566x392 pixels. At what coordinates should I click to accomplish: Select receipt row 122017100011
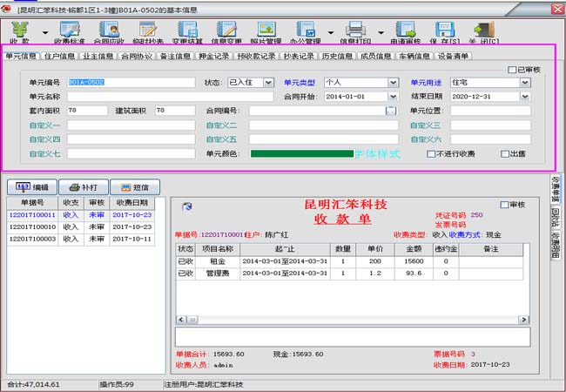pos(80,215)
